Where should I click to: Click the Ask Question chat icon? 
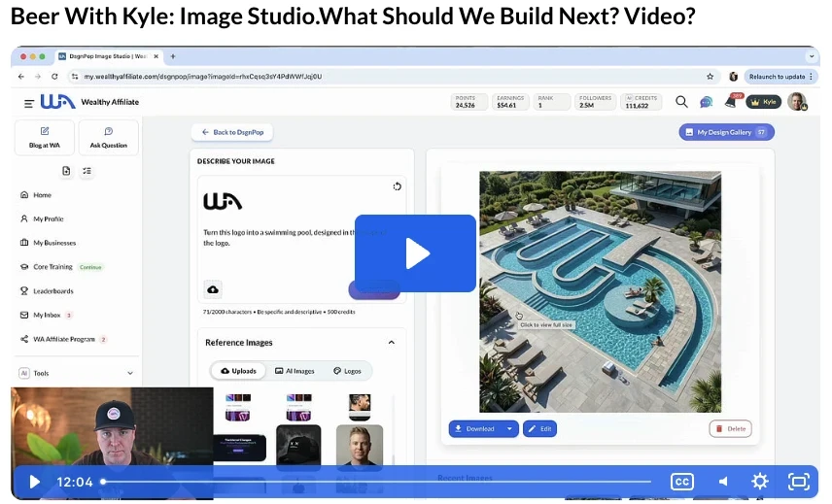tap(108, 131)
